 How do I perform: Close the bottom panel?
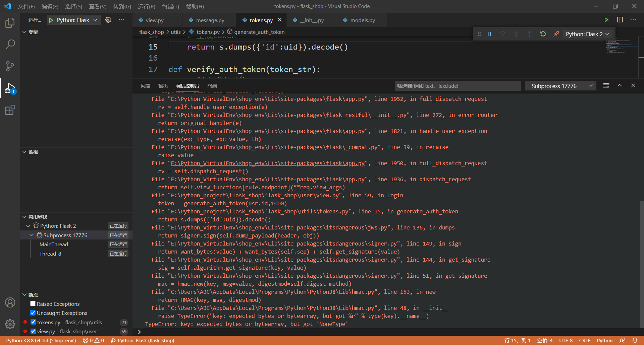coord(633,86)
